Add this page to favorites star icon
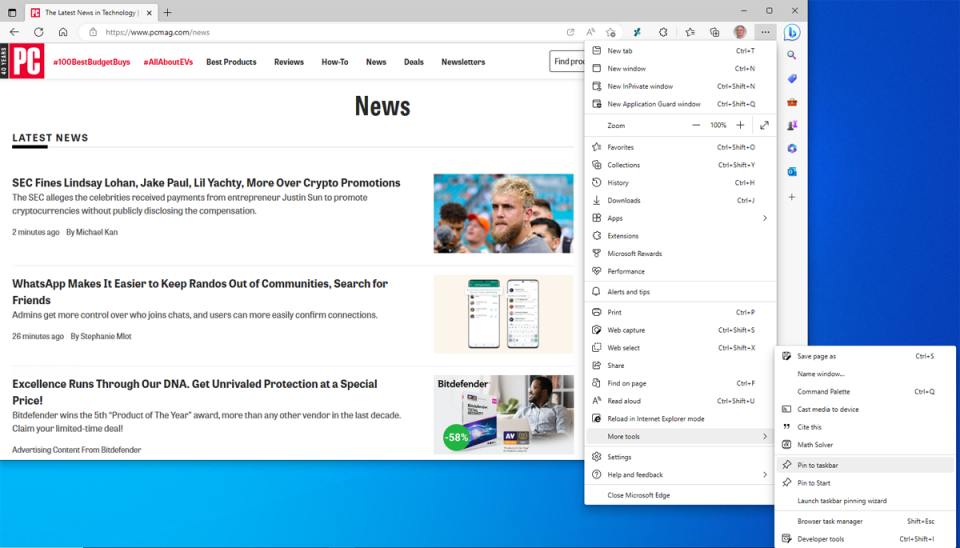 pyautogui.click(x=610, y=32)
